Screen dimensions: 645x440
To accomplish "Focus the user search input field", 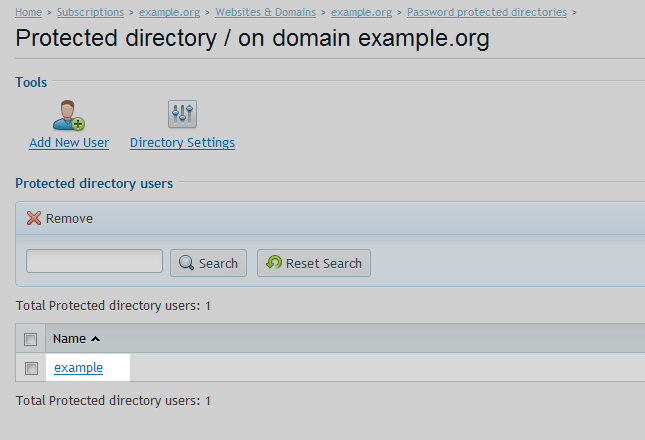I will pos(95,261).
